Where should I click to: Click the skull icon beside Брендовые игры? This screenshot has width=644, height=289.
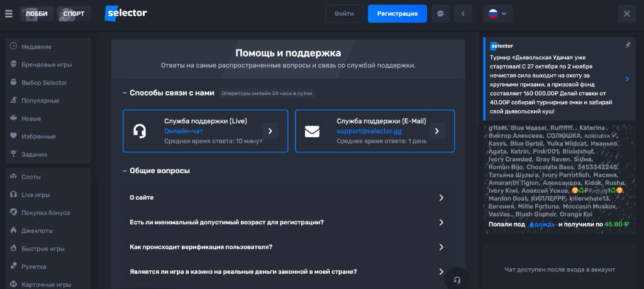click(x=13, y=65)
